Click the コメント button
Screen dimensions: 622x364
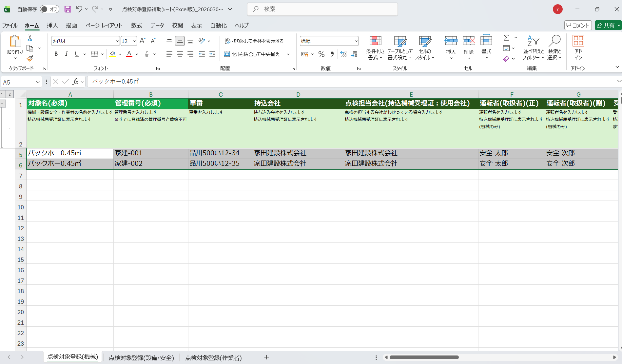click(x=578, y=25)
